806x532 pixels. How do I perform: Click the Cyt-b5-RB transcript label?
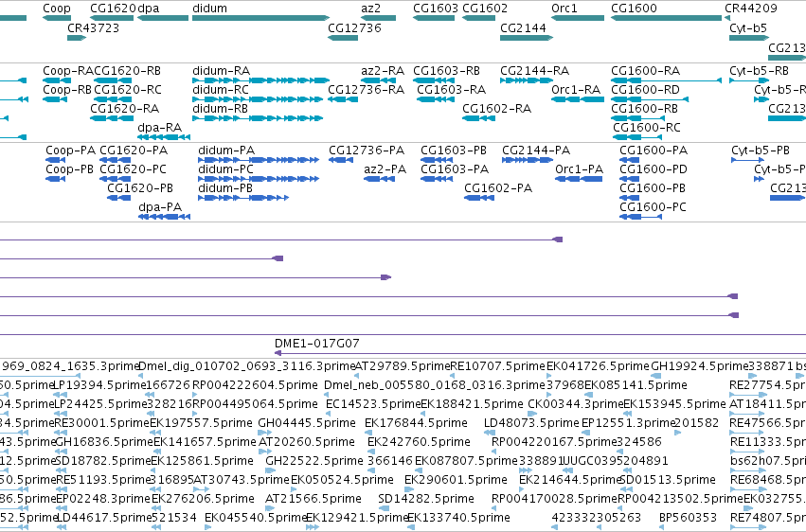760,71
